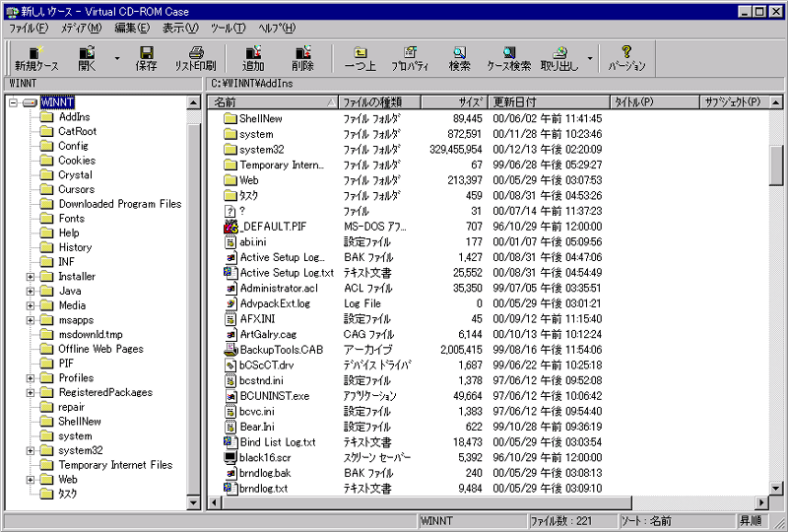788x532 pixels.
Task: Select the ShellNew folder icon in list
Action: 230,118
